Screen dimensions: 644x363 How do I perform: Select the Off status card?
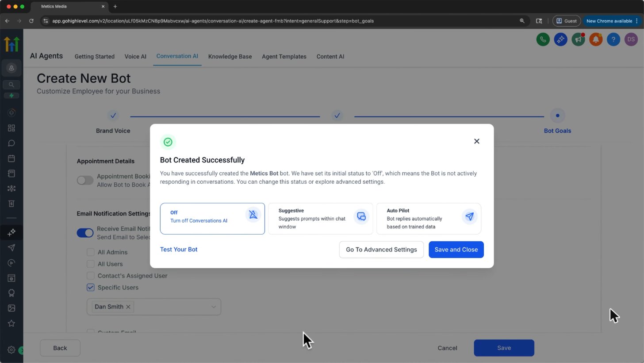[x=212, y=219]
